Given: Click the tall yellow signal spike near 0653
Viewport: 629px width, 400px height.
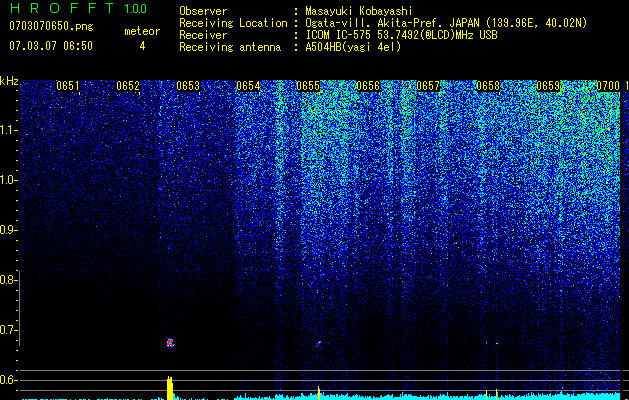Looking at the screenshot, I should [170, 388].
